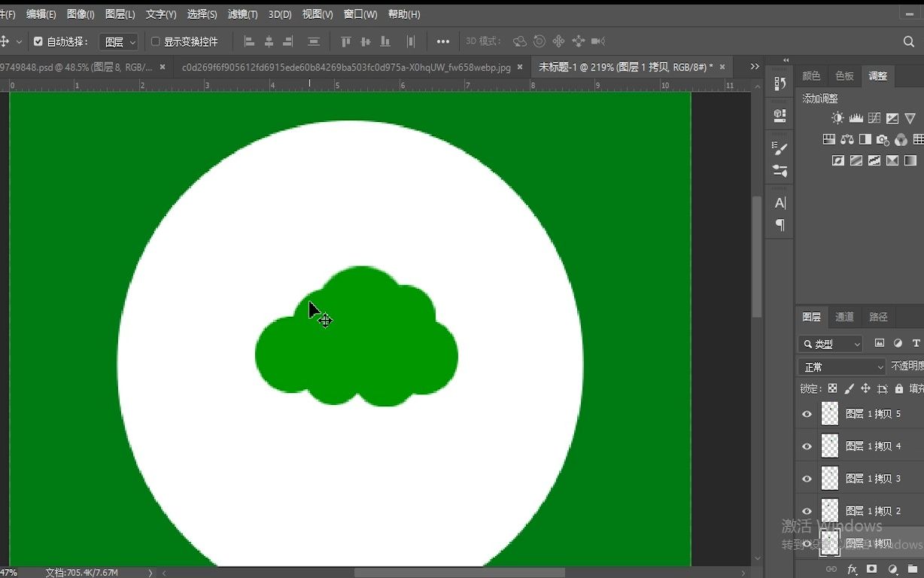
Task: Open more align options (three dots)
Action: pyautogui.click(x=443, y=42)
